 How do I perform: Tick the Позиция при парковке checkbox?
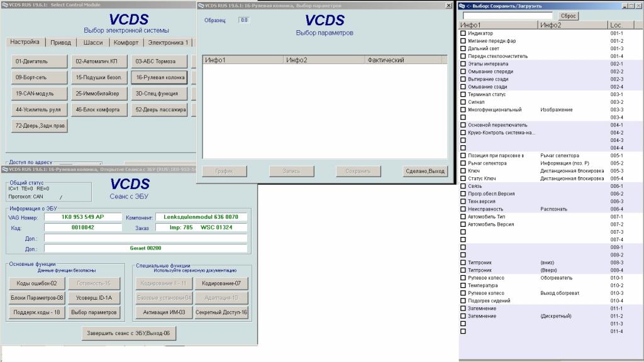[x=463, y=156]
